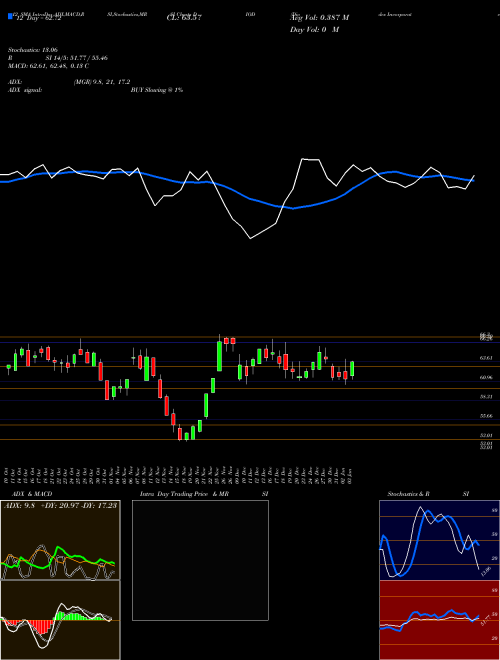The width and height of the screenshot is (500, 660).
Task: Click the 'BUY Slowing @ 1%' signal text
Action: [x=157, y=90]
